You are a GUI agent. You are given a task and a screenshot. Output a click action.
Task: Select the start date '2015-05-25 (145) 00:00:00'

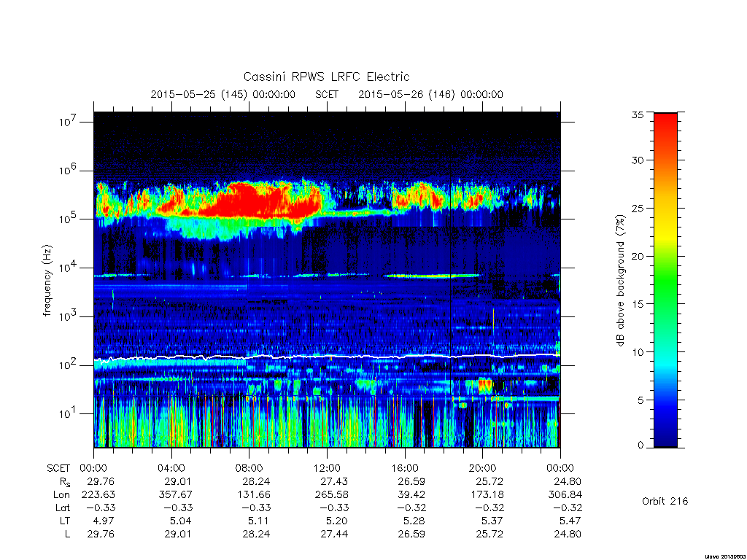click(223, 94)
